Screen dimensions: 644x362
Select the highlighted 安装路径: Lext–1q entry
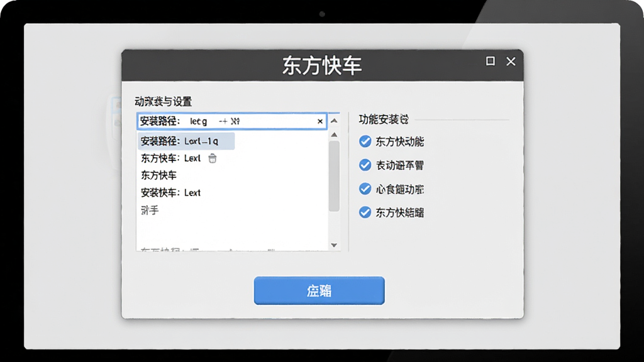coord(186,141)
